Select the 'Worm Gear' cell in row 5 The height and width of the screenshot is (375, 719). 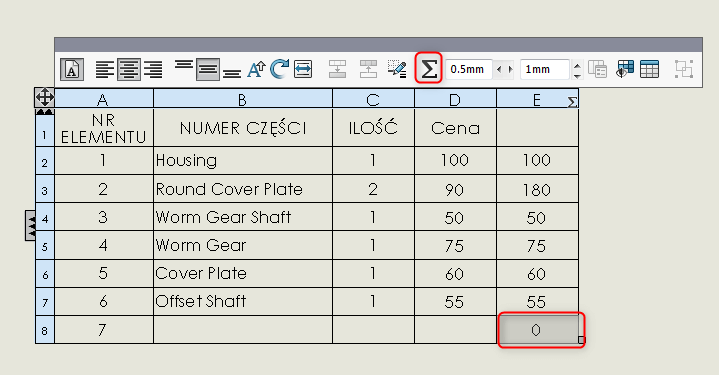pos(243,245)
